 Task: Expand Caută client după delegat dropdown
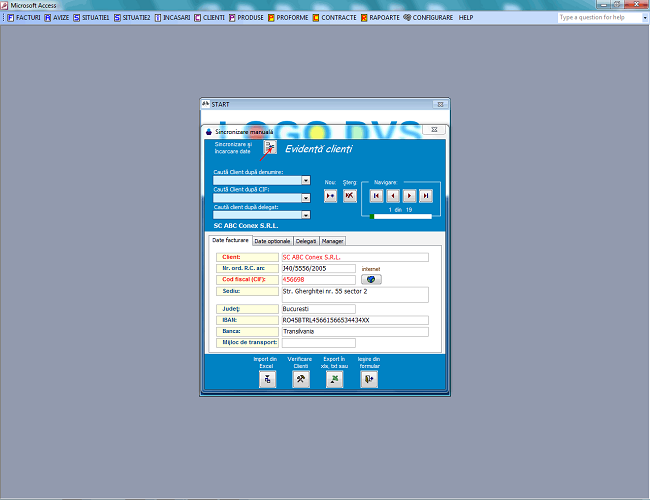[x=306, y=215]
